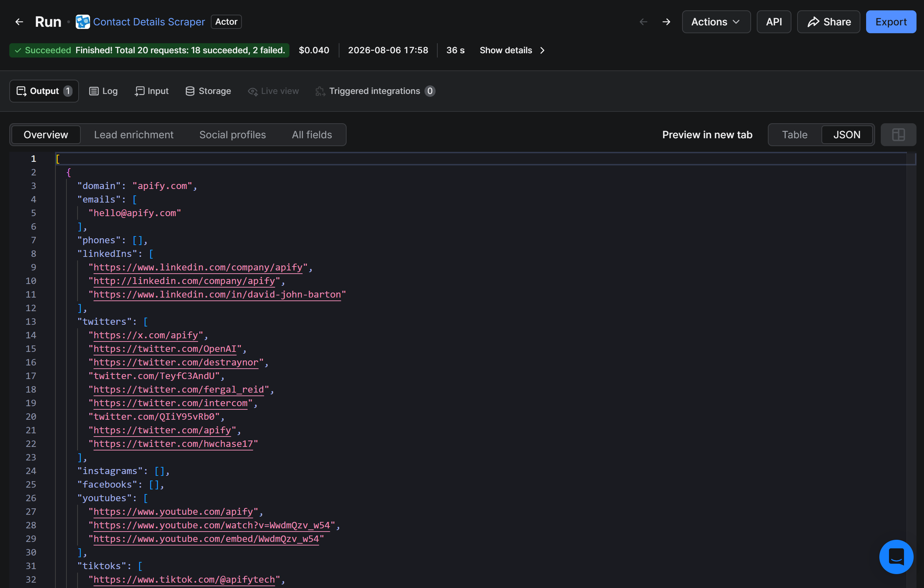Switch to the Log tab

click(x=103, y=91)
